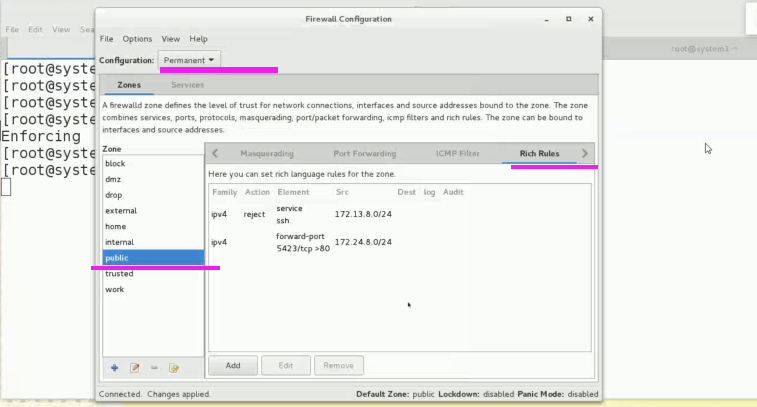
Task: Open the View menu in Firewall Configuration
Action: pos(170,39)
